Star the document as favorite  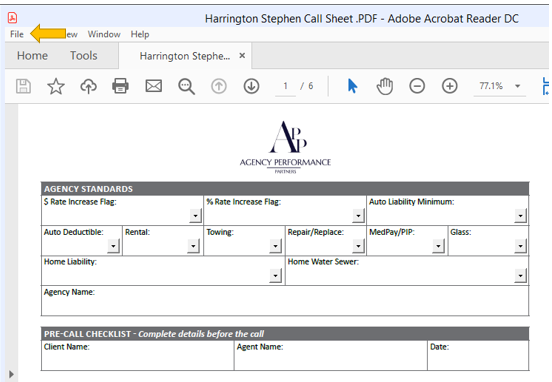[56, 86]
